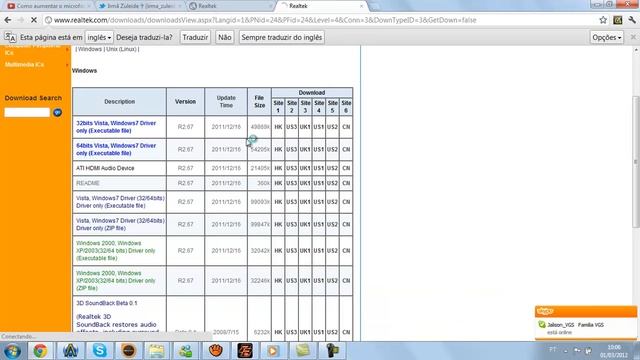This screenshot has height=360, width=640.
Task: Download 3D SoundBack from UK1 site
Action: point(305,332)
